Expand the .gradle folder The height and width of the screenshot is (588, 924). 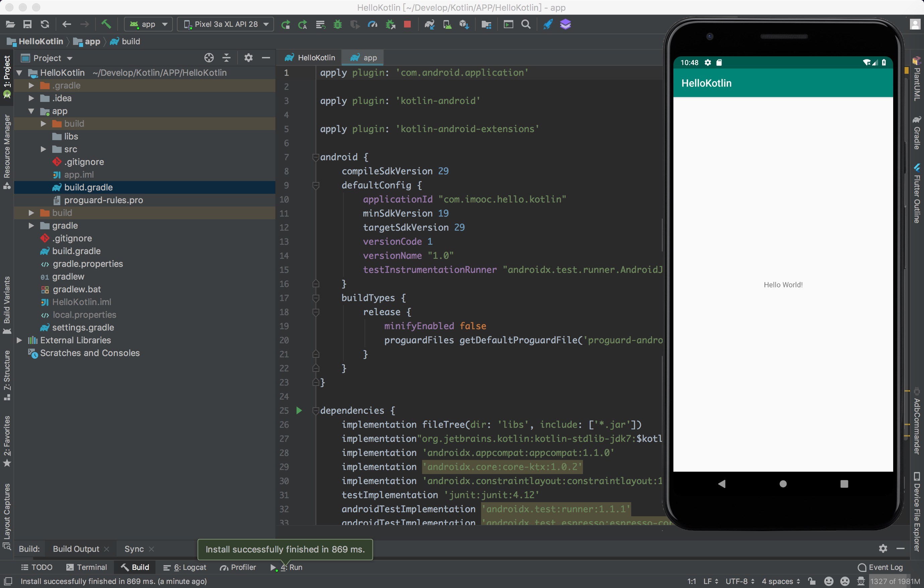point(31,85)
